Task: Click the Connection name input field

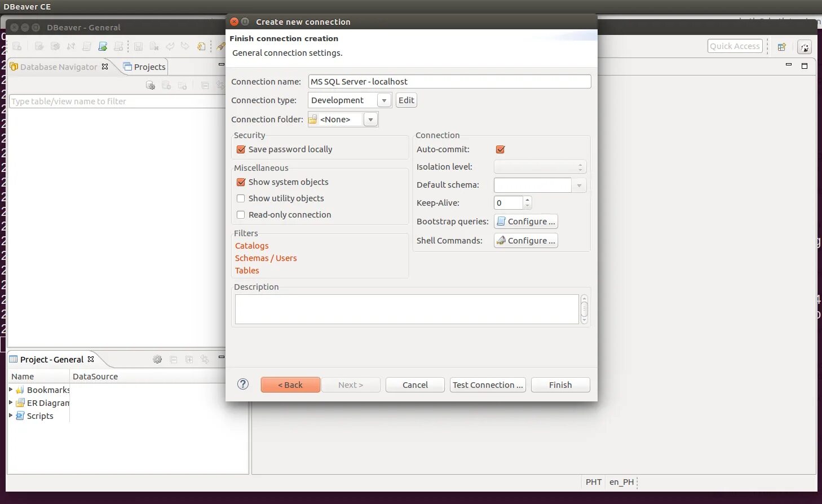Action: [449, 82]
